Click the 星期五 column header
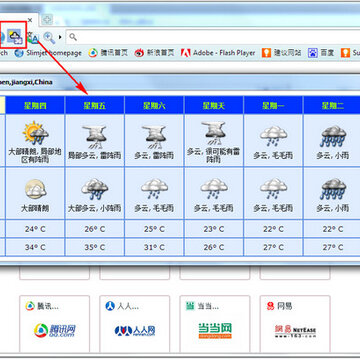 click(x=95, y=106)
